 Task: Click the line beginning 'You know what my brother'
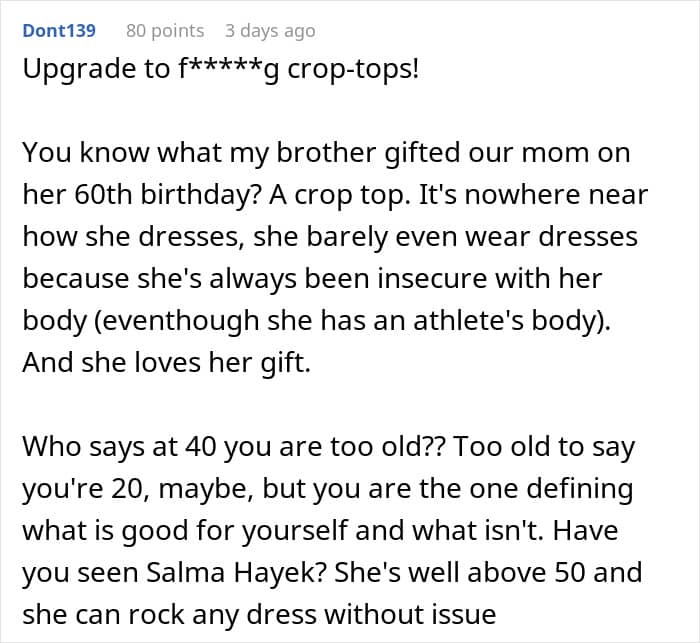click(326, 153)
